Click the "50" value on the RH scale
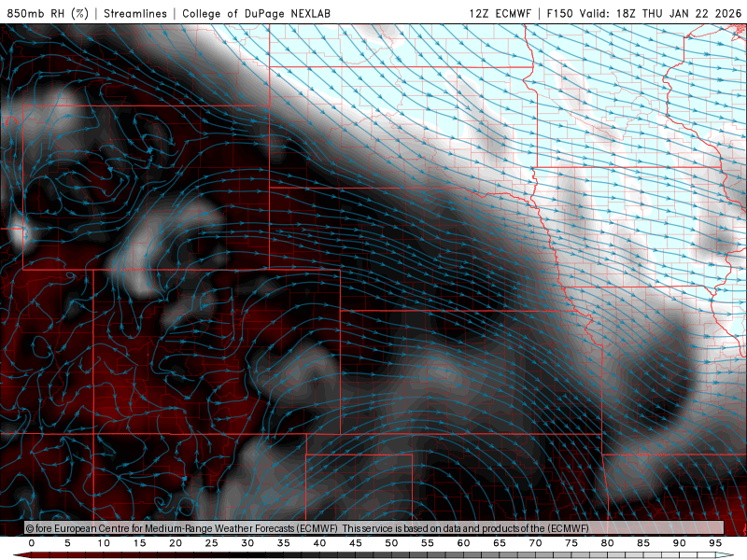The width and height of the screenshot is (747, 560). coord(391,543)
